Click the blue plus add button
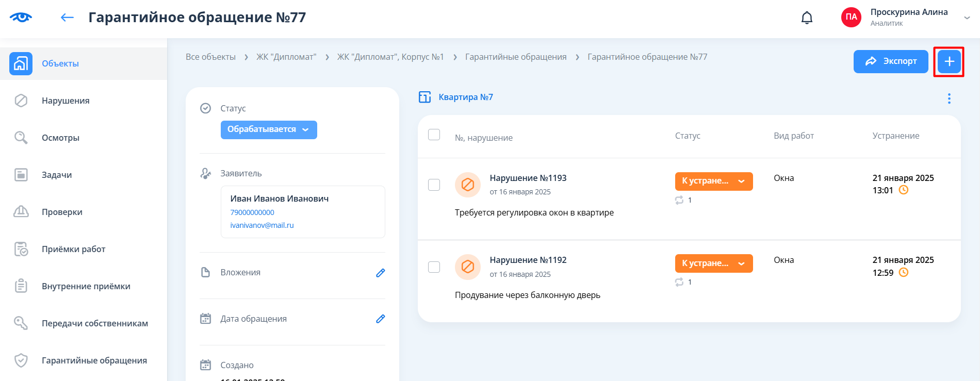 pyautogui.click(x=949, y=62)
